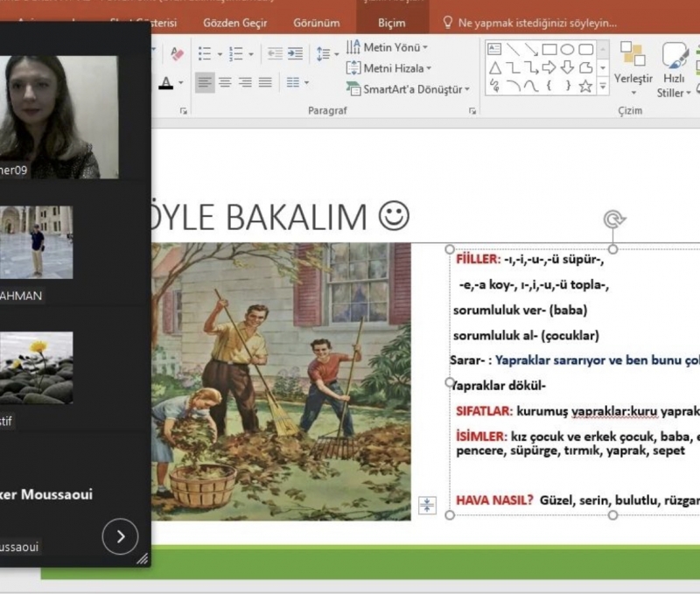The width and height of the screenshot is (700, 594).
Task: Select the right brace shape
Action: click(567, 86)
